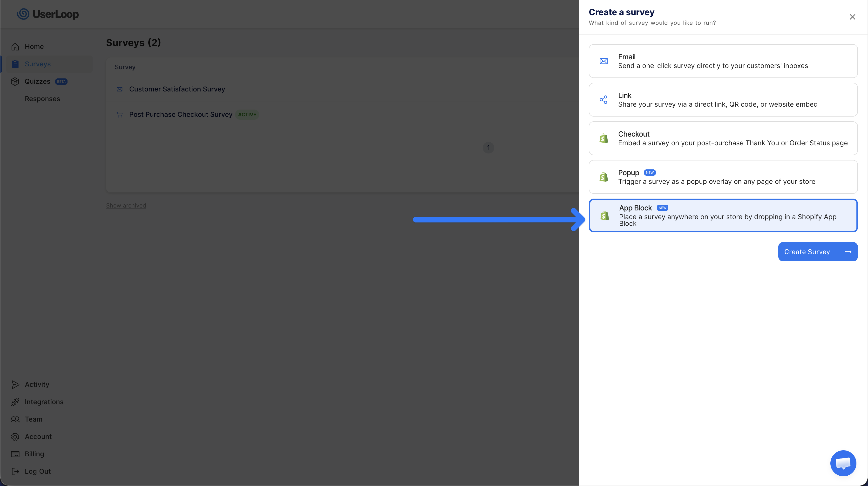Open Account via the gear icon
Image resolution: width=868 pixels, height=486 pixels.
(15, 437)
